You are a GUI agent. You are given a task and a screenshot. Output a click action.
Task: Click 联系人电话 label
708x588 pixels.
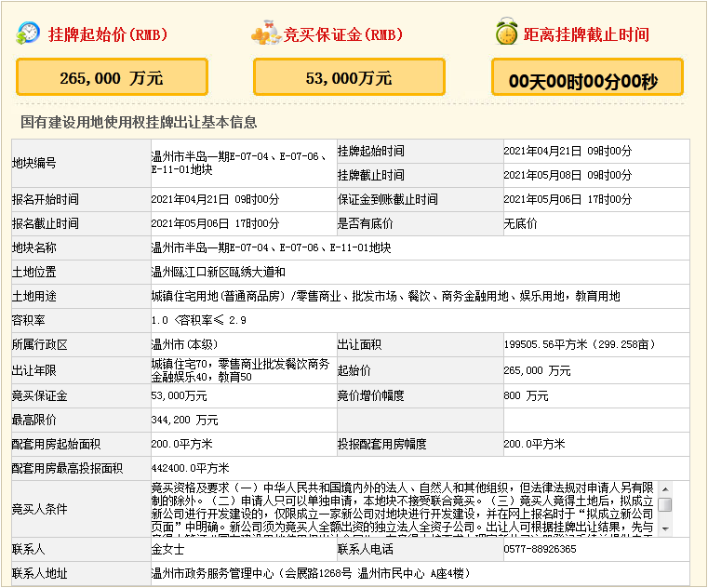pyautogui.click(x=366, y=549)
